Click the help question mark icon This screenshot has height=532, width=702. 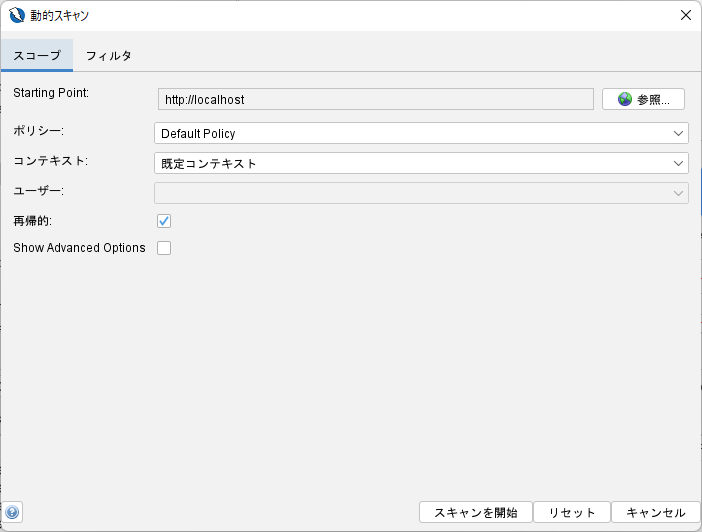tap(12, 512)
